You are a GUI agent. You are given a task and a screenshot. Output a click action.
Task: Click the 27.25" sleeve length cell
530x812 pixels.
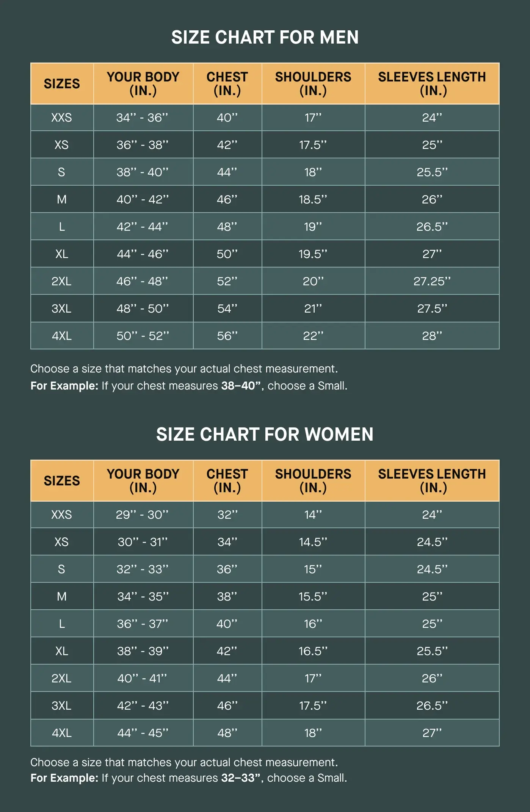432,281
